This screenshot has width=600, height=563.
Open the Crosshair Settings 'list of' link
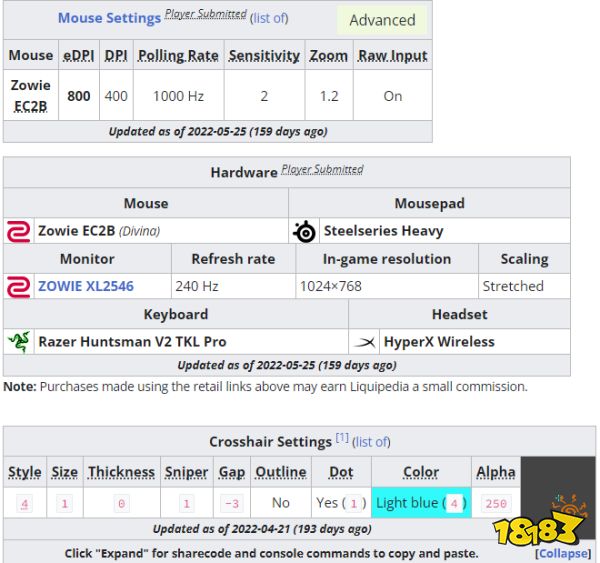(x=371, y=442)
